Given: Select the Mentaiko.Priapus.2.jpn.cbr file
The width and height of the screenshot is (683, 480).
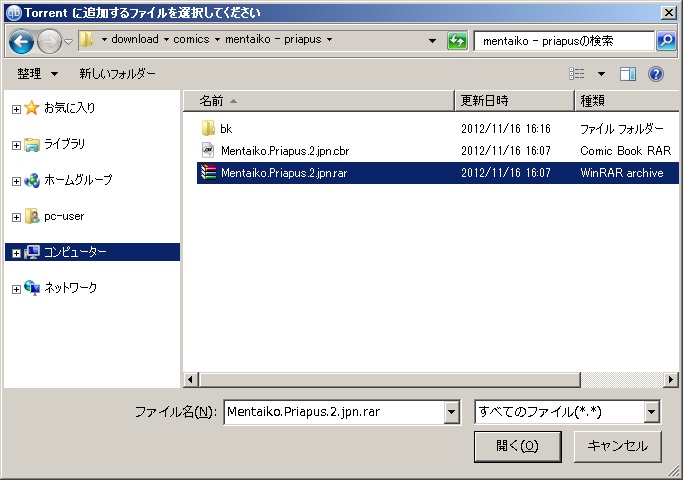Looking at the screenshot, I should pos(284,151).
